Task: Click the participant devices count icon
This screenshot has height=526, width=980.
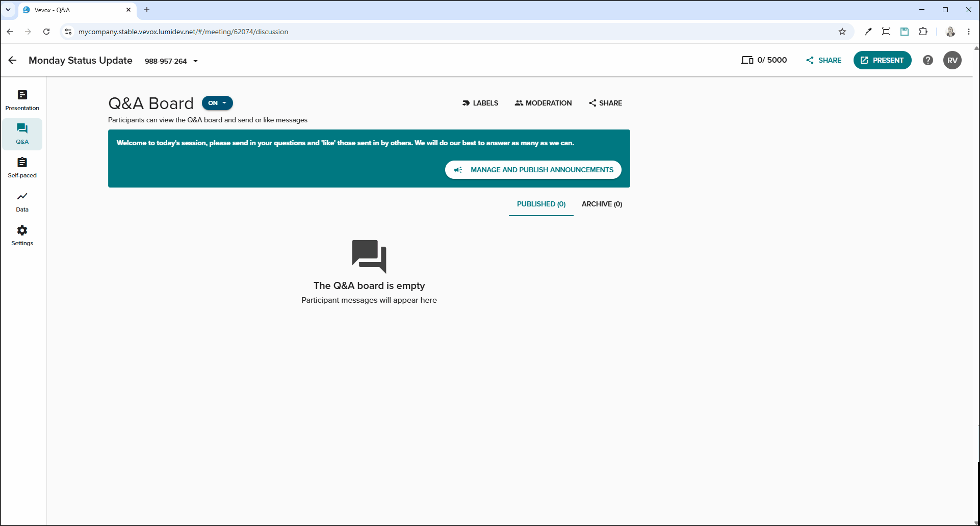Action: pos(747,60)
